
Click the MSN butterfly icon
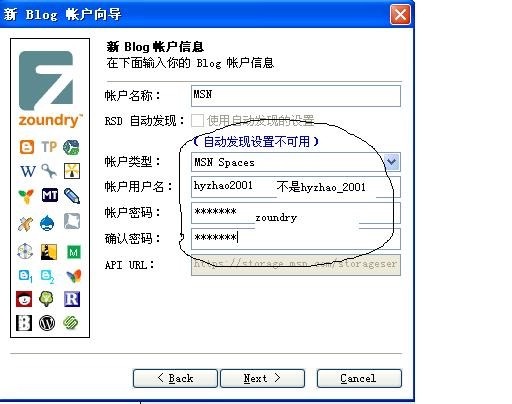[74, 276]
